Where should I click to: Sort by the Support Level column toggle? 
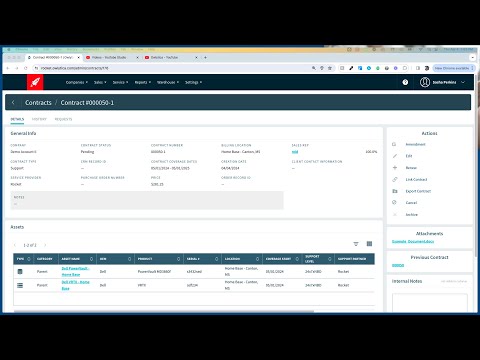pyautogui.click(x=330, y=259)
